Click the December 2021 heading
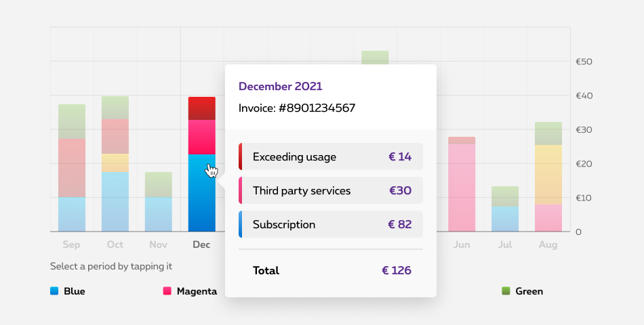This screenshot has width=644, height=325. pos(280,86)
